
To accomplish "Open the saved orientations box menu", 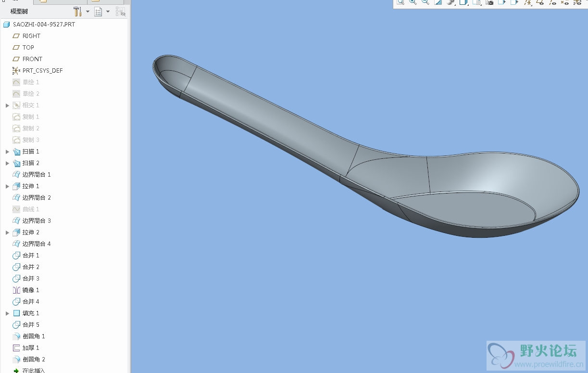I will pos(463,2).
